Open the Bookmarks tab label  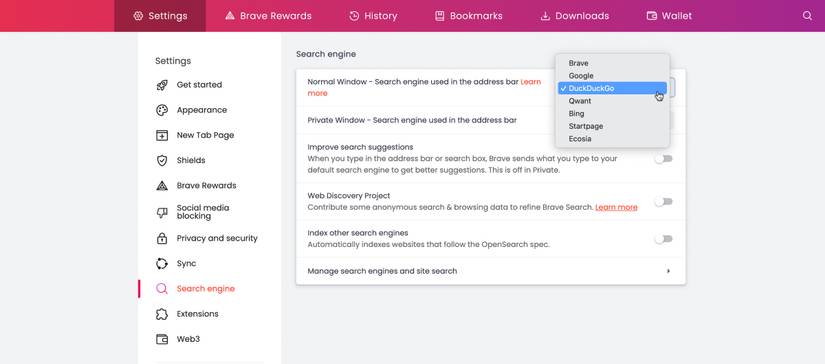(476, 16)
